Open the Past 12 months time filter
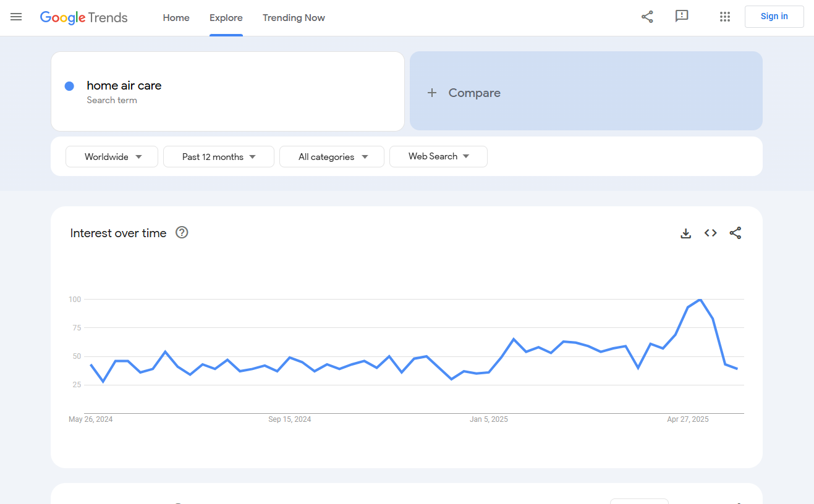This screenshot has width=814, height=504. pos(218,157)
